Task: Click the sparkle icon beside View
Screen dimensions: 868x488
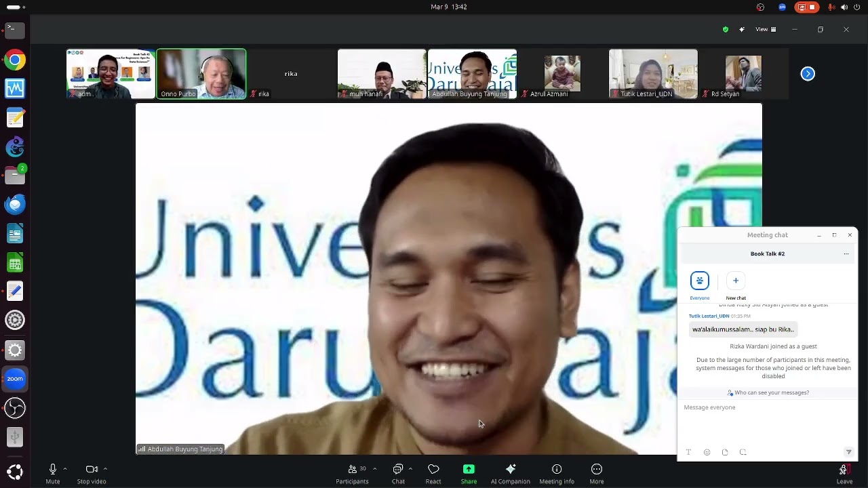Action: pyautogui.click(x=742, y=29)
